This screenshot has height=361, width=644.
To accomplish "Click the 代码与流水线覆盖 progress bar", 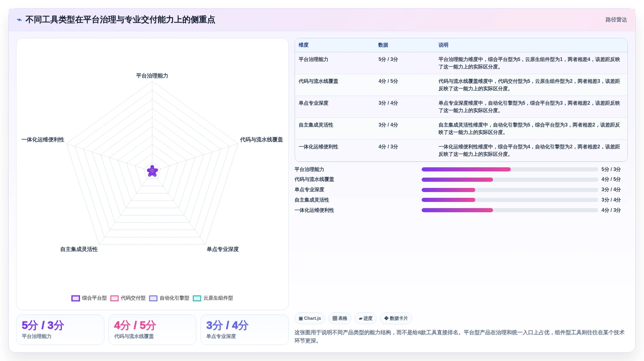I will [x=510, y=180].
